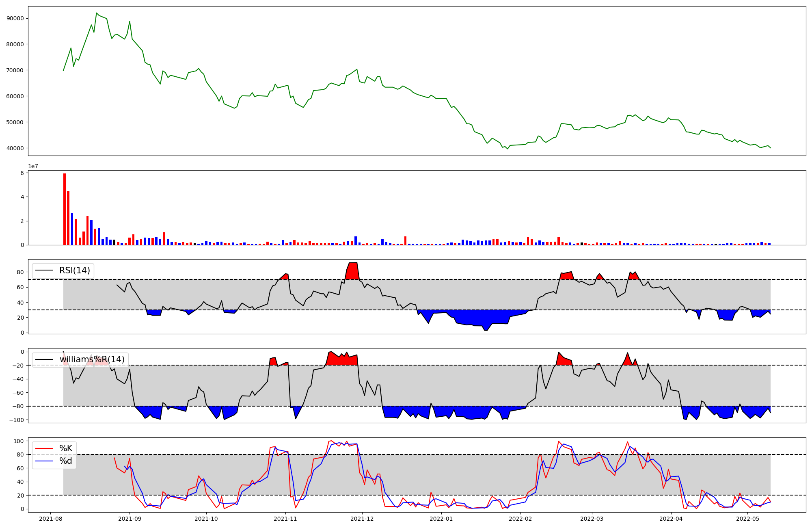Viewport: 812px width, 528px height.
Task: Click the 2021-11 x-axis date label
Action: (x=285, y=519)
